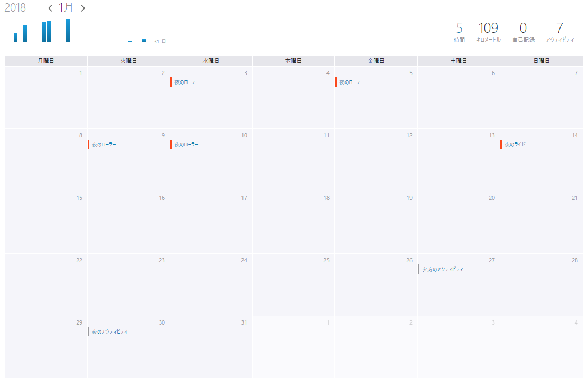The image size is (588, 378).
Task: Select day 19 in the calendar
Action: 376,222
